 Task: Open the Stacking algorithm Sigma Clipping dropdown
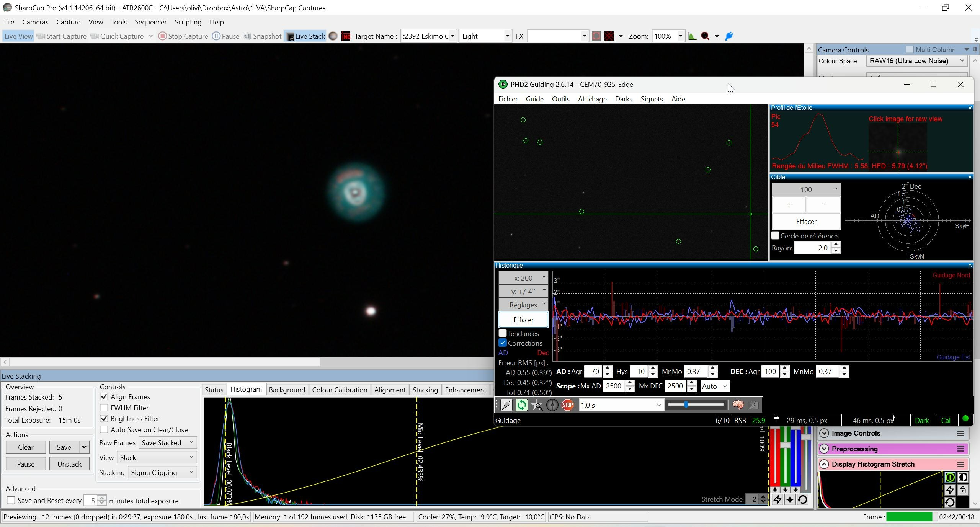pos(162,472)
